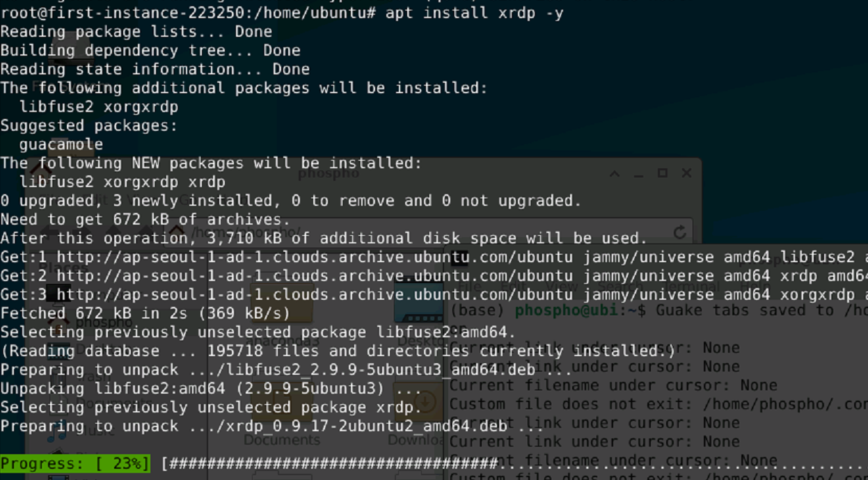
Task: Click the /home/phospho/ location bar
Action: tap(425, 232)
